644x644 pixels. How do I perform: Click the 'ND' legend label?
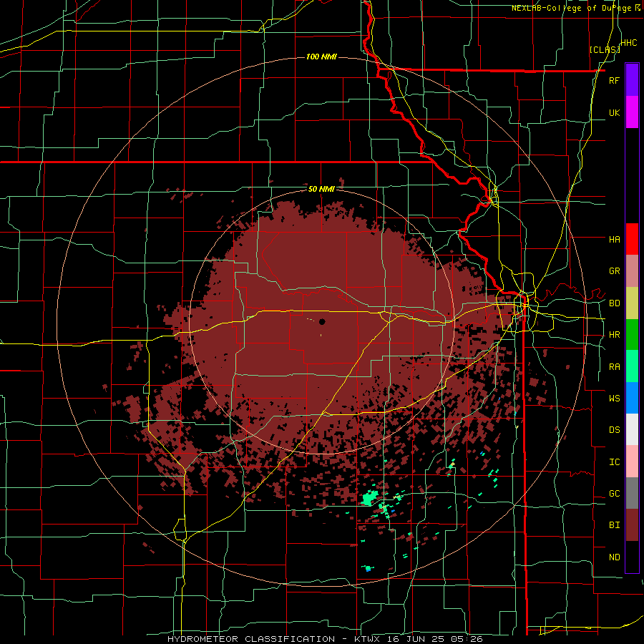614,557
